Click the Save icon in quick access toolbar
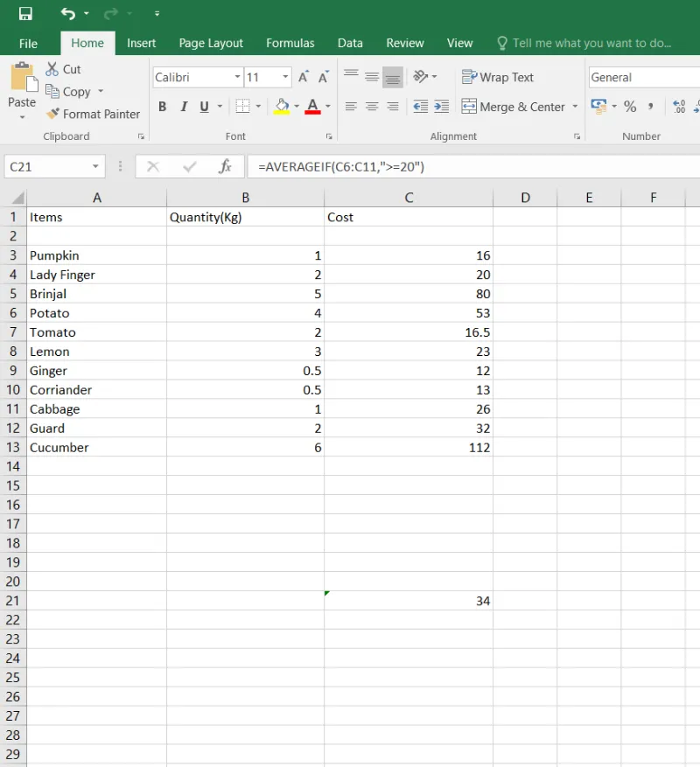Viewport: 700px width, 767px height. [x=25, y=14]
